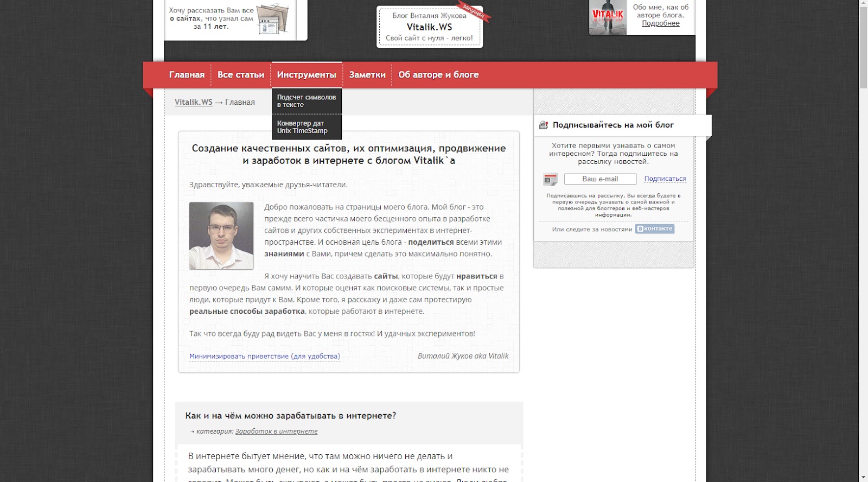The width and height of the screenshot is (868, 482).
Task: Click the Подписаться link
Action: point(665,179)
